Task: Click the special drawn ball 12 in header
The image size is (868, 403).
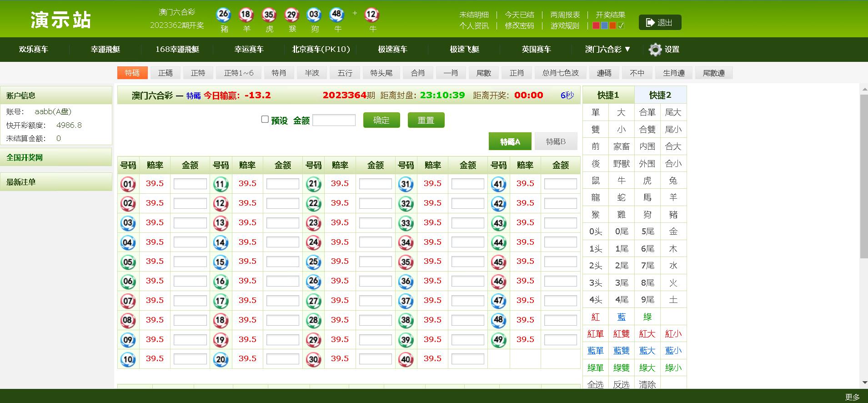Action: click(371, 15)
